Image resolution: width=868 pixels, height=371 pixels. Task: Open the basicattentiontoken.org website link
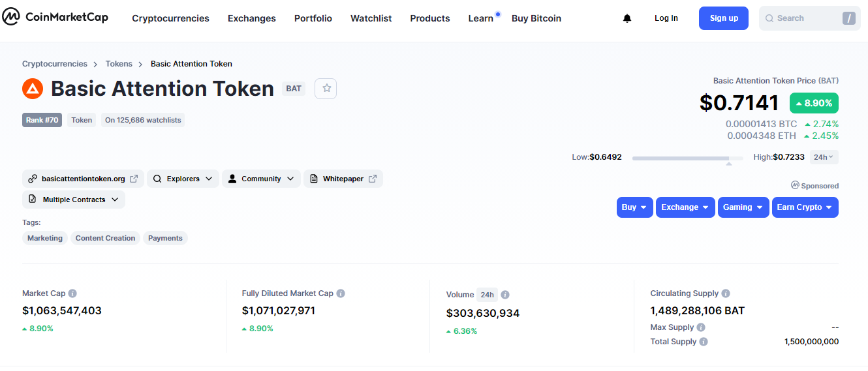pyautogui.click(x=83, y=179)
